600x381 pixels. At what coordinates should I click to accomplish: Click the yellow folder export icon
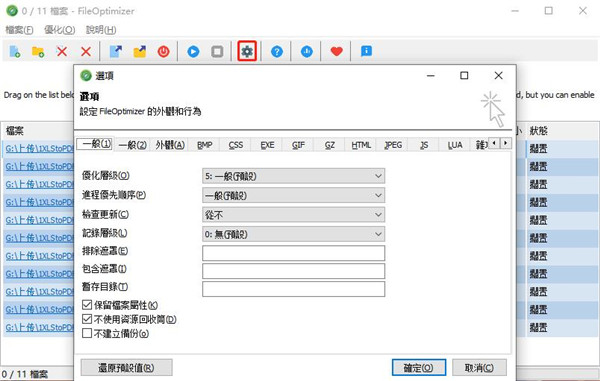click(x=140, y=51)
